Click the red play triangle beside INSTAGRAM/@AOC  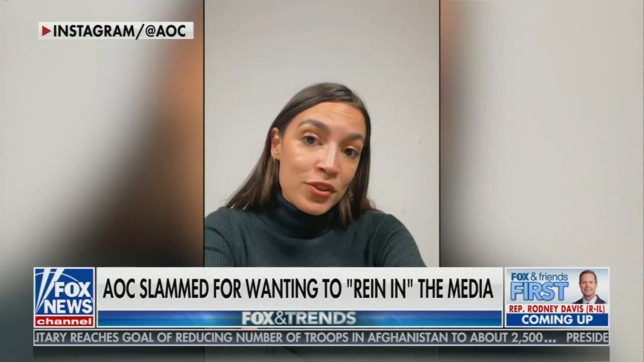[46, 31]
